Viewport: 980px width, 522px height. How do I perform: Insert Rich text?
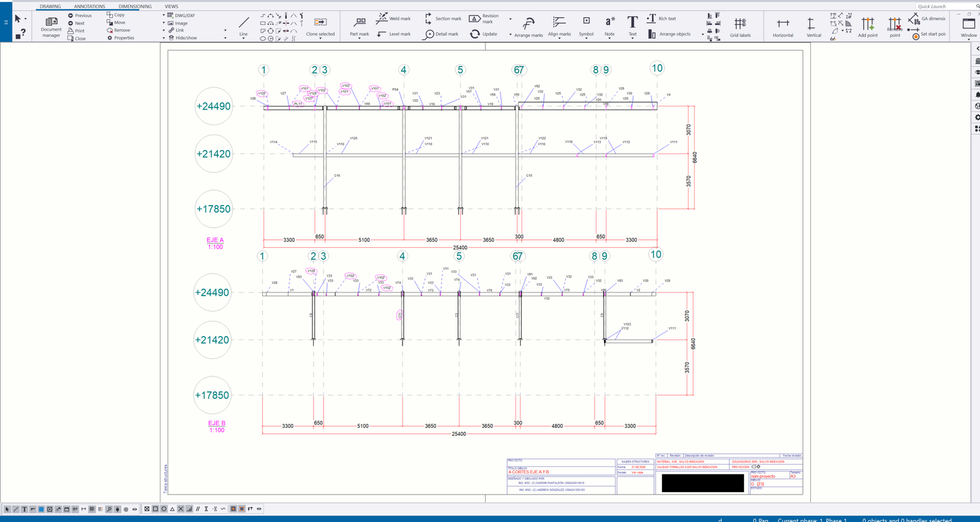point(661,18)
